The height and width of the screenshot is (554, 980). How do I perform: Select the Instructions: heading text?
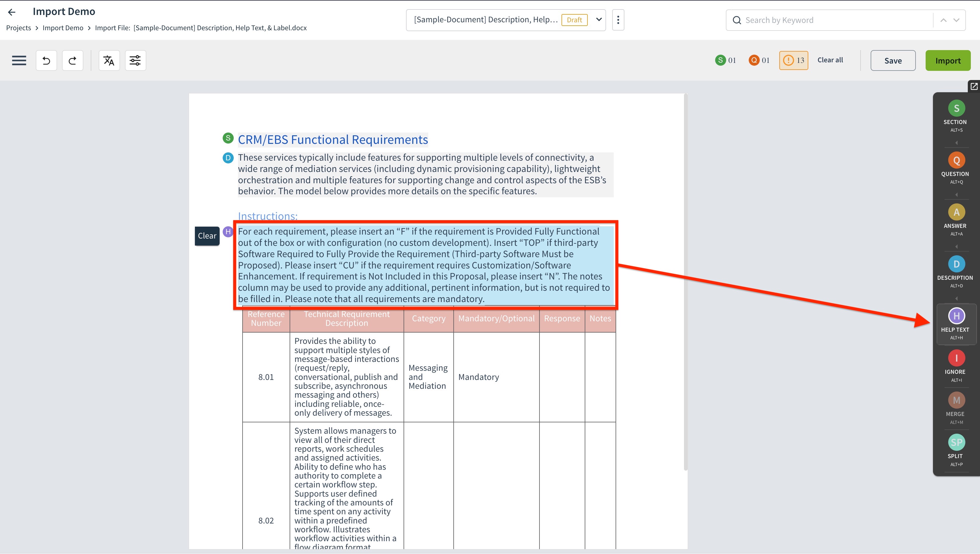(x=268, y=216)
